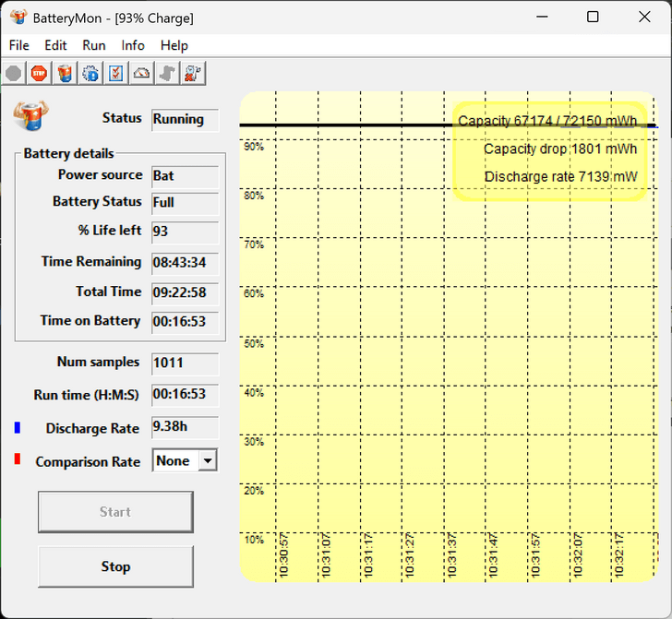The width and height of the screenshot is (672, 619).
Task: Expand the Comparison Rate dropdown
Action: click(208, 461)
